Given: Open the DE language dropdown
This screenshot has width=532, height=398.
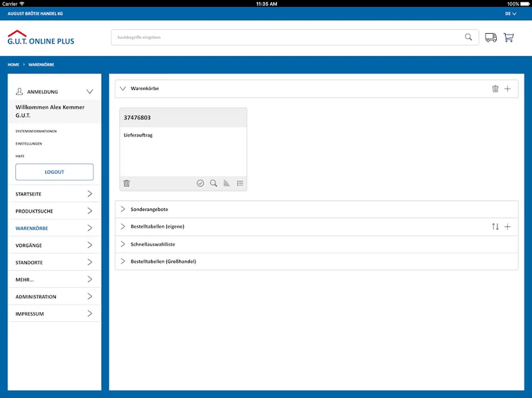Looking at the screenshot, I should coord(511,14).
